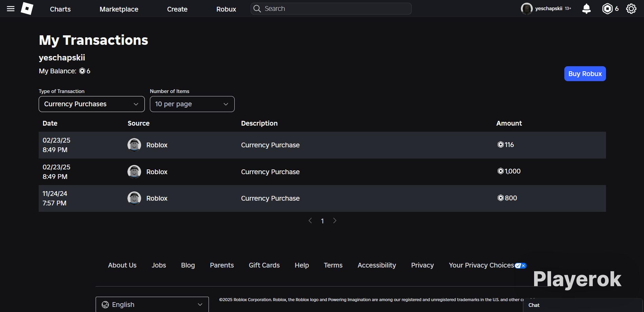Open Your Privacy Choices link
The height and width of the screenshot is (312, 644).
tap(482, 265)
